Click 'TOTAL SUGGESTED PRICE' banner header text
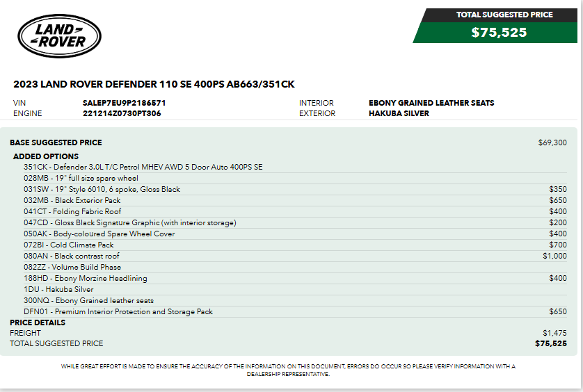This screenshot has width=583, height=392. click(504, 15)
